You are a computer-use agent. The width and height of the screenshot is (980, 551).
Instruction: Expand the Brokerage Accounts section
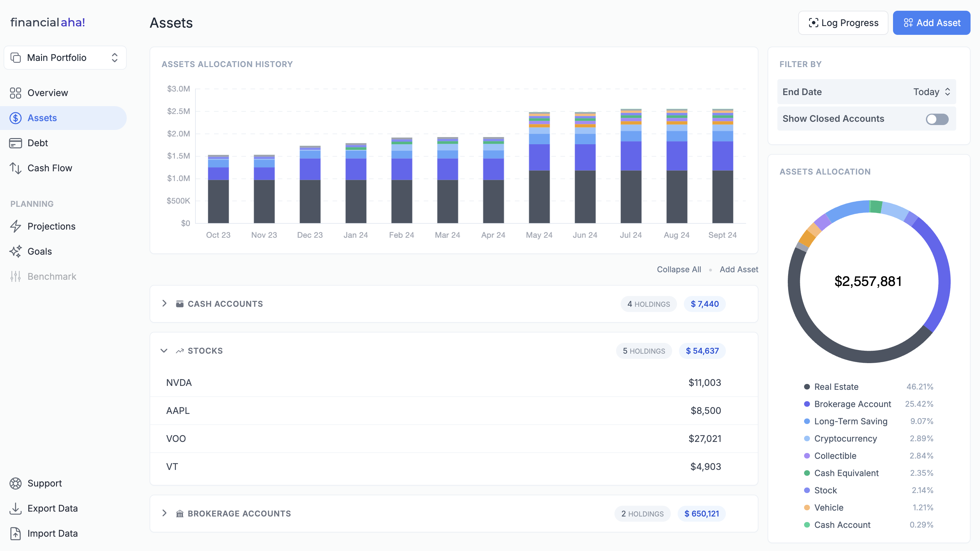tap(164, 513)
